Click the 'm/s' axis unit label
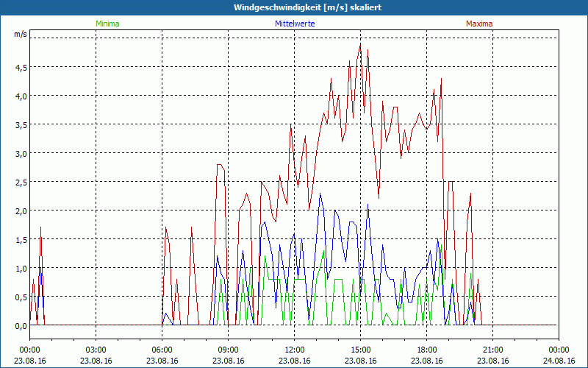This screenshot has width=588, height=368. (x=21, y=34)
